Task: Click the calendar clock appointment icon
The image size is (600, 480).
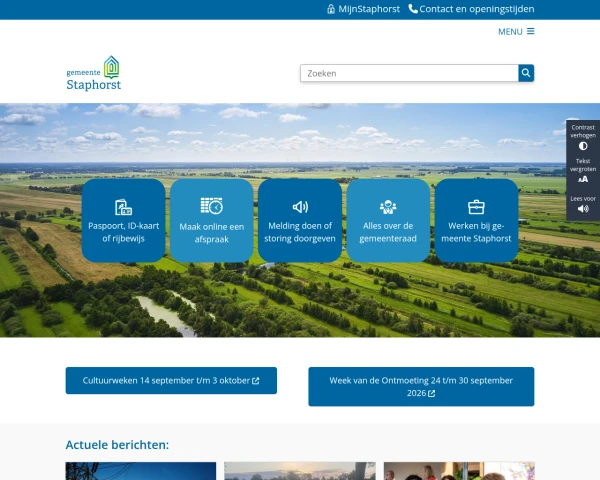Action: (212, 206)
